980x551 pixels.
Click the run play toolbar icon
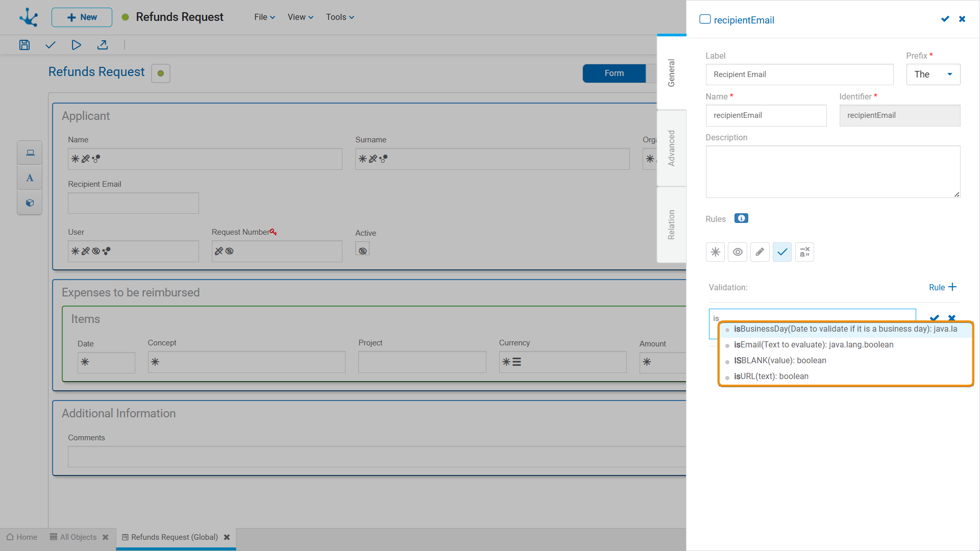point(76,45)
